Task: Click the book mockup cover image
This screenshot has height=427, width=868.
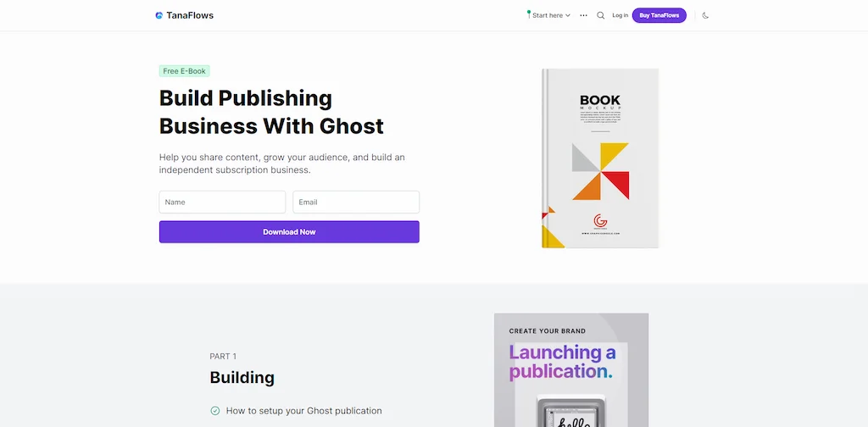Action: (600, 158)
